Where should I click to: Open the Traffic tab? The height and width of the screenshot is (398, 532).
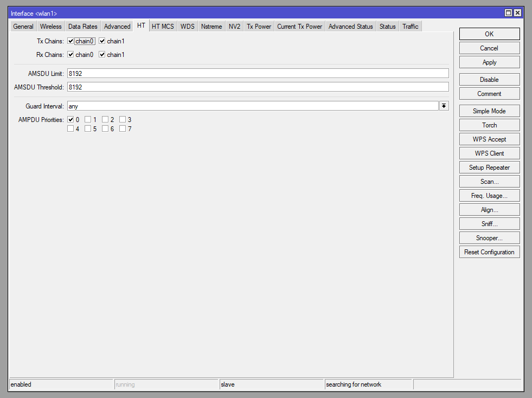pos(410,27)
